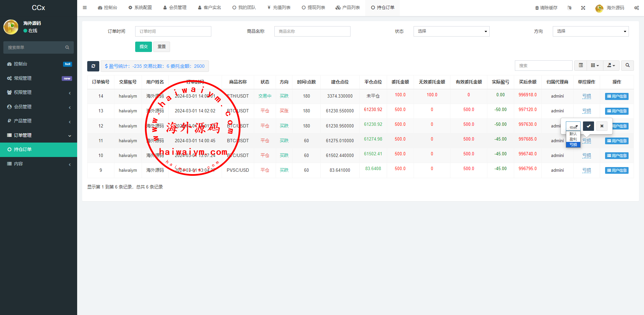The width and height of the screenshot is (644, 315).
Task: Open the 状态 select dropdown
Action: tap(451, 31)
